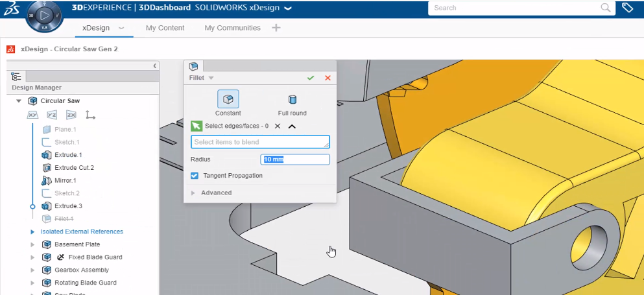Screen dimensions: 644x295
Task: Cancel the Fillet dialog with red X
Action: pos(328,78)
